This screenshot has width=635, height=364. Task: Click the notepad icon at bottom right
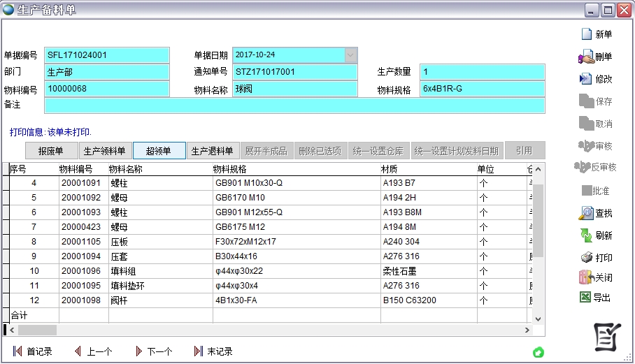point(607,337)
